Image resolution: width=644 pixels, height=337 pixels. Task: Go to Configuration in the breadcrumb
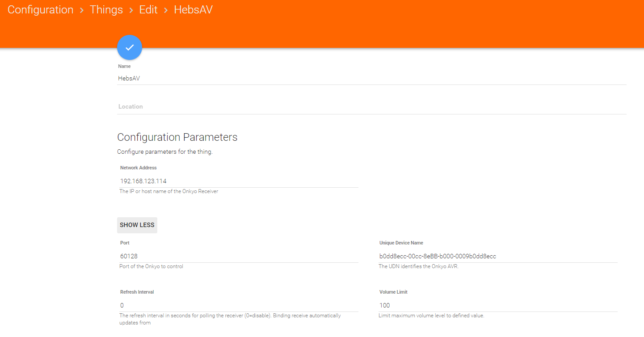click(40, 10)
